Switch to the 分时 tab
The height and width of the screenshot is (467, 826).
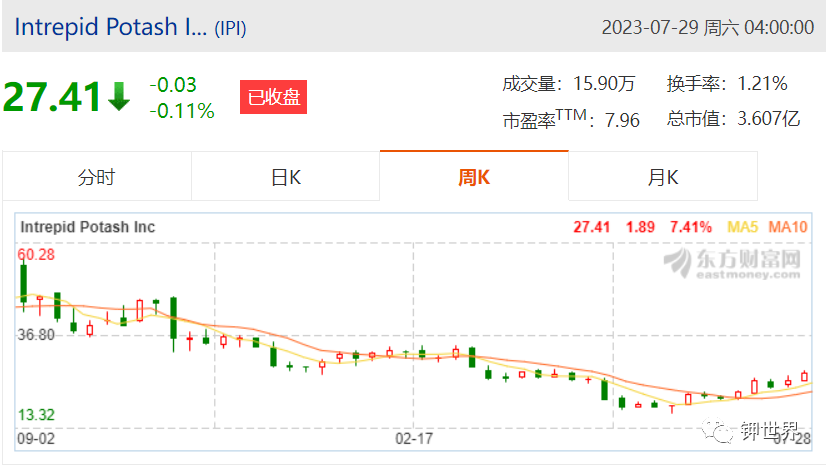tap(96, 177)
